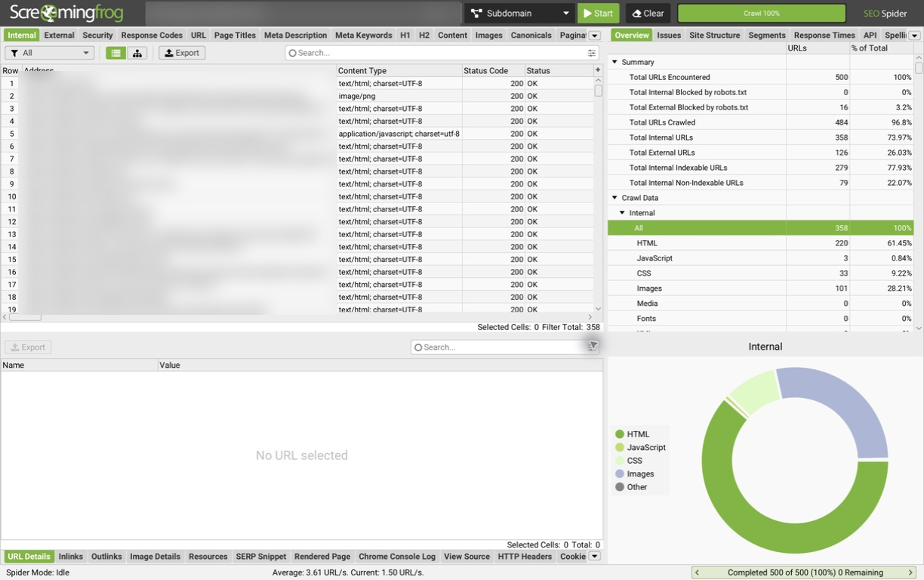This screenshot has width=924, height=580.
Task: Select the HTML row under Internal
Action: tap(760, 243)
